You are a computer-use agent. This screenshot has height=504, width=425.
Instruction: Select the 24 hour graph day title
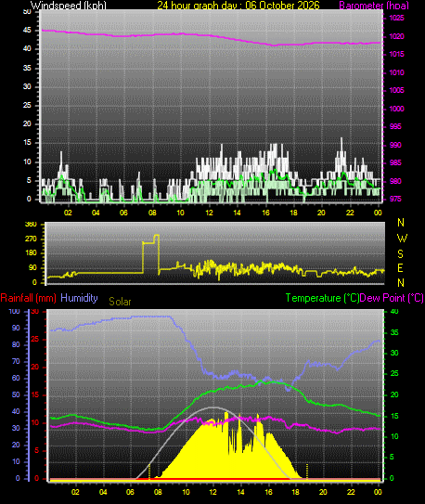(x=238, y=6)
